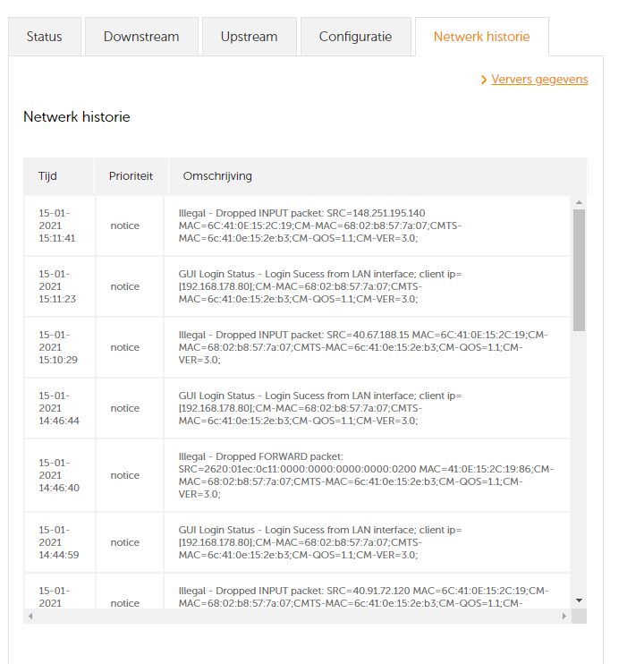Open the Status tab

(x=45, y=37)
